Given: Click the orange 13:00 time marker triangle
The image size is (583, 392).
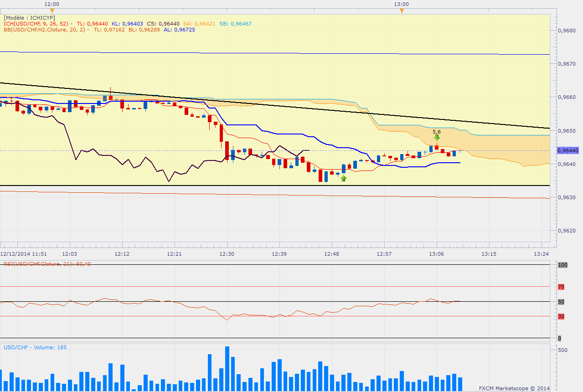Looking at the screenshot, I should coord(402,10).
